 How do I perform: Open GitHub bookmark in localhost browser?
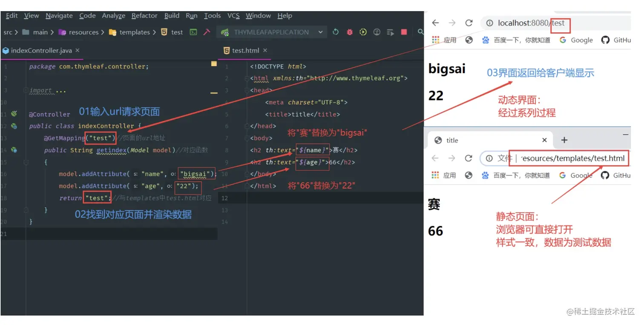[x=615, y=40]
